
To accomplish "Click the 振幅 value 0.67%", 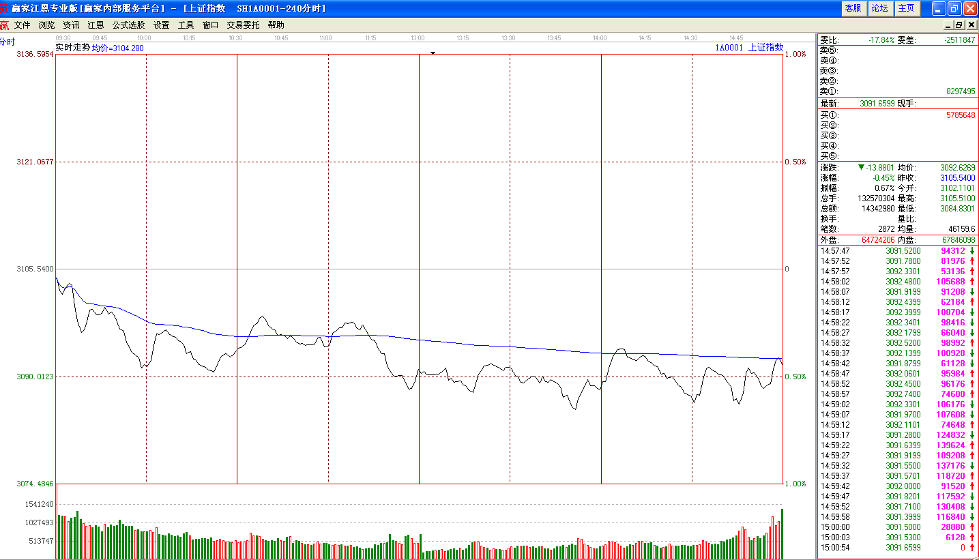I will click(885, 188).
